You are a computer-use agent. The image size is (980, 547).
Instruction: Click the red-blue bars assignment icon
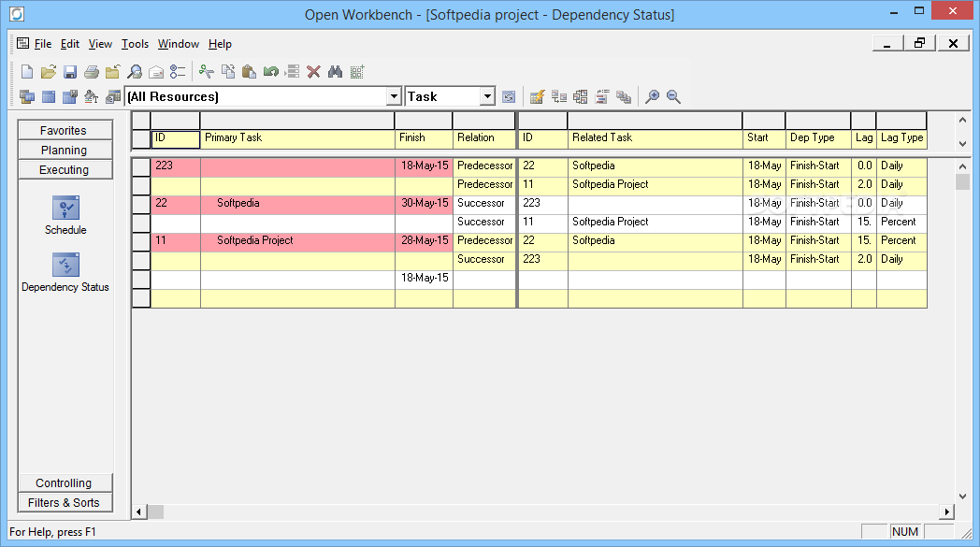[x=602, y=97]
